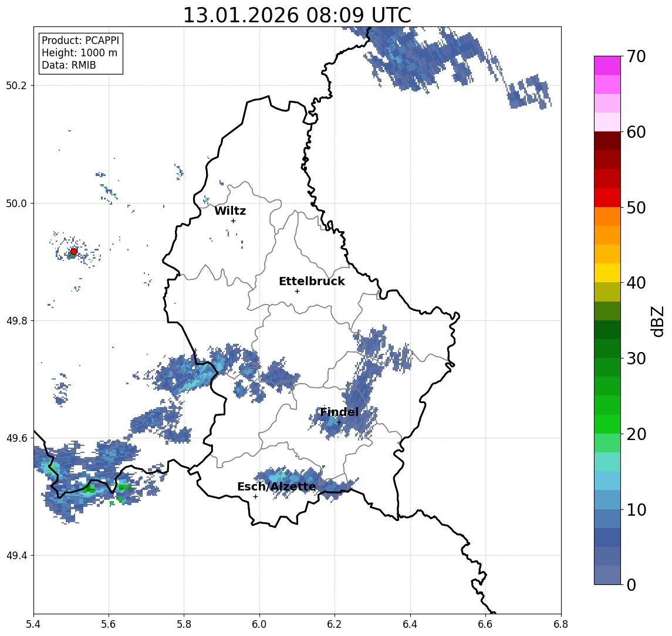The image size is (672, 636).
Task: Click the 20 tick on the colorbar
Action: tap(636, 434)
